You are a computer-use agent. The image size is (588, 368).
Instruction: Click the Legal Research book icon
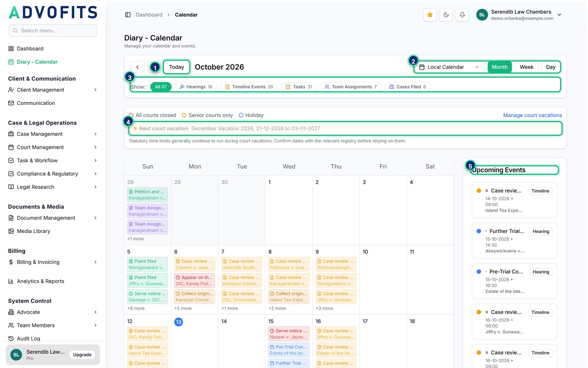(x=11, y=187)
